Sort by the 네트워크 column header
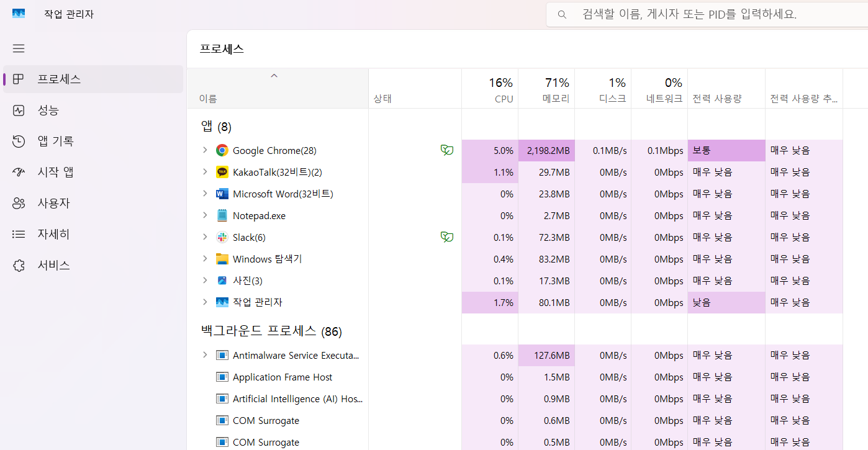This screenshot has height=450, width=868. pyautogui.click(x=659, y=89)
